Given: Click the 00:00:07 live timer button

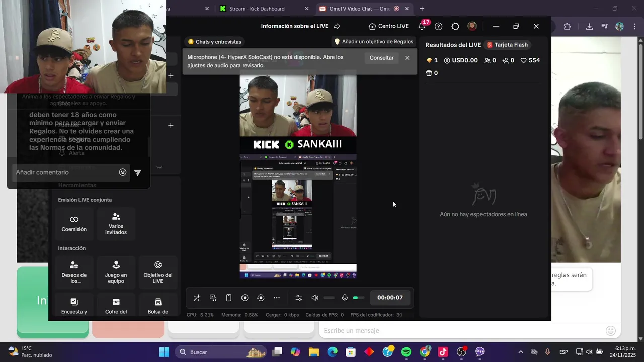Looking at the screenshot, I should click(x=390, y=298).
